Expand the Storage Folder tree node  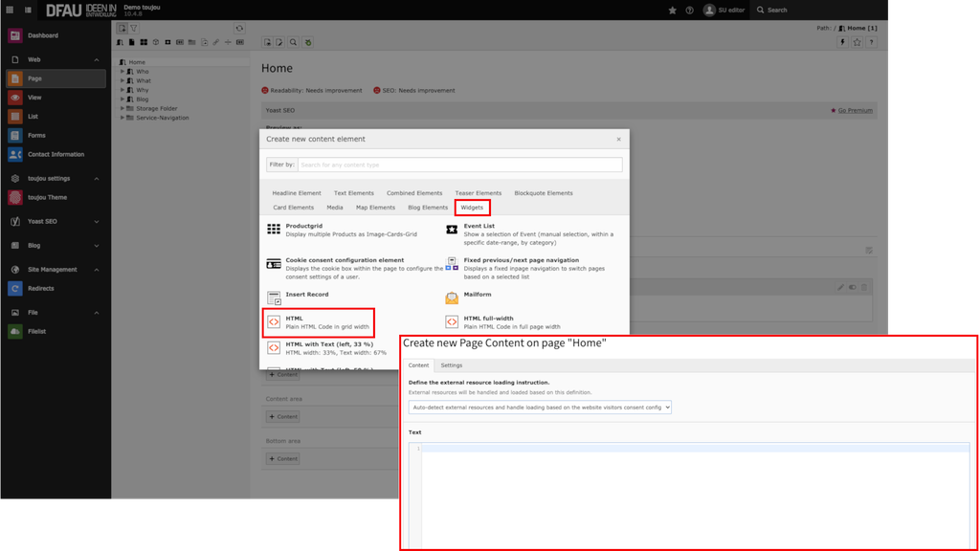coord(122,109)
